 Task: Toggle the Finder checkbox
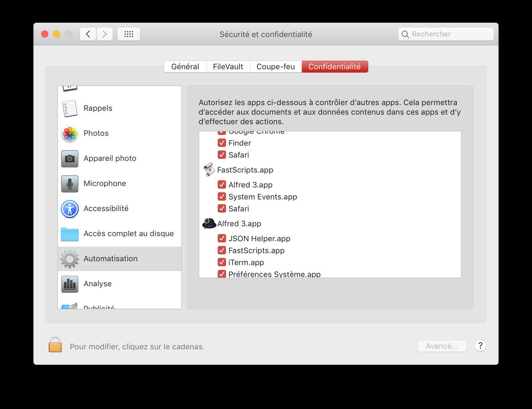tap(222, 143)
